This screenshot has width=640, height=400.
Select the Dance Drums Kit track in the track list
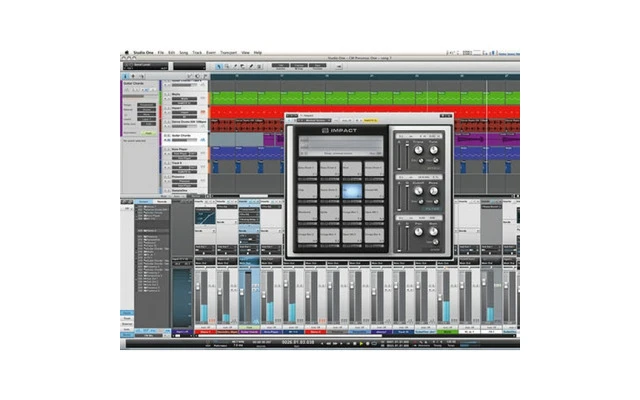pyautogui.click(x=184, y=124)
